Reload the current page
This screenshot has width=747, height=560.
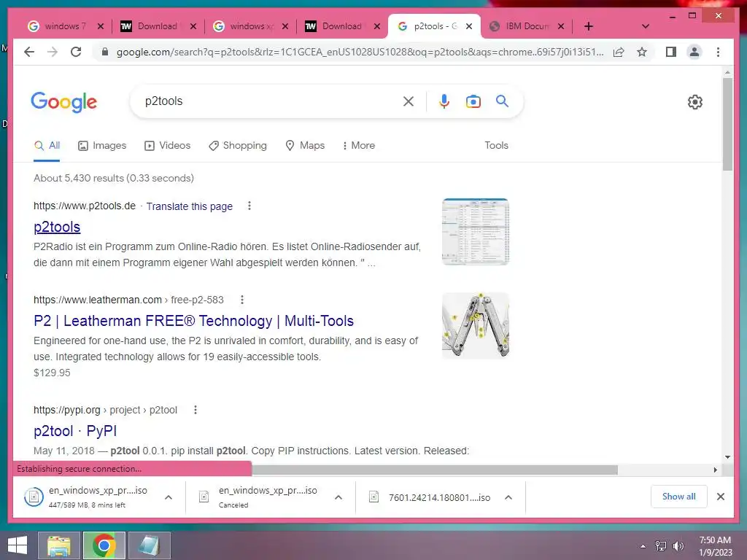(x=76, y=52)
